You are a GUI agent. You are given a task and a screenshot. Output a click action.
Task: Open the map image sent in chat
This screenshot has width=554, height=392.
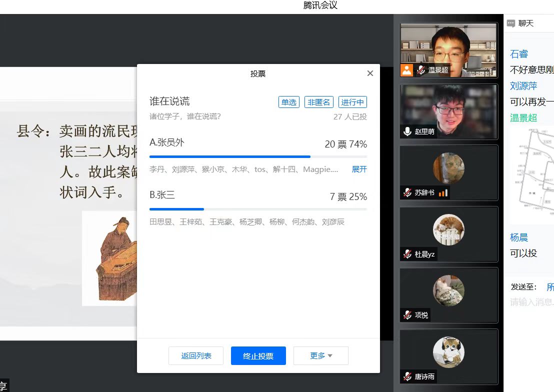click(x=532, y=175)
